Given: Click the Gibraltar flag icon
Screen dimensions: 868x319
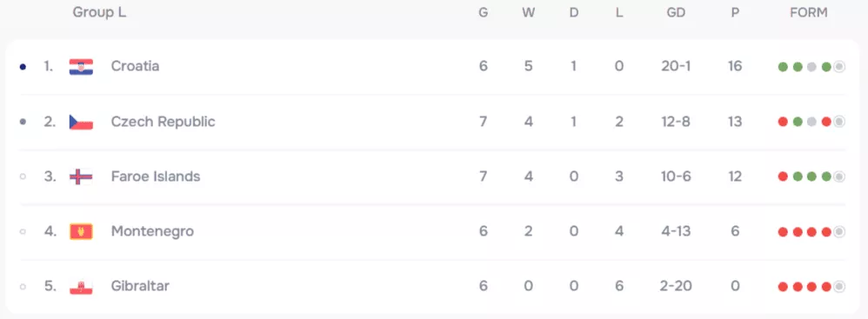Looking at the screenshot, I should pyautogui.click(x=81, y=287).
